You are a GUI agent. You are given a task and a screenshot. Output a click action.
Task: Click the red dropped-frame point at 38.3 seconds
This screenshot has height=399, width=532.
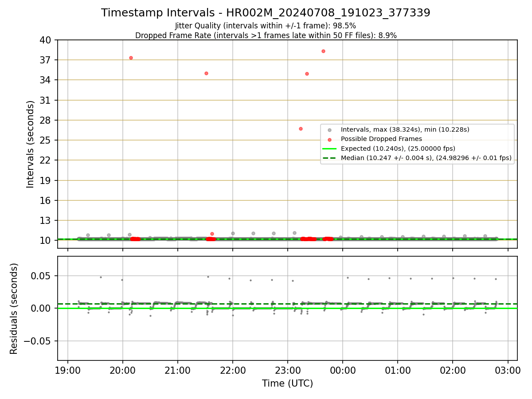[323, 51]
